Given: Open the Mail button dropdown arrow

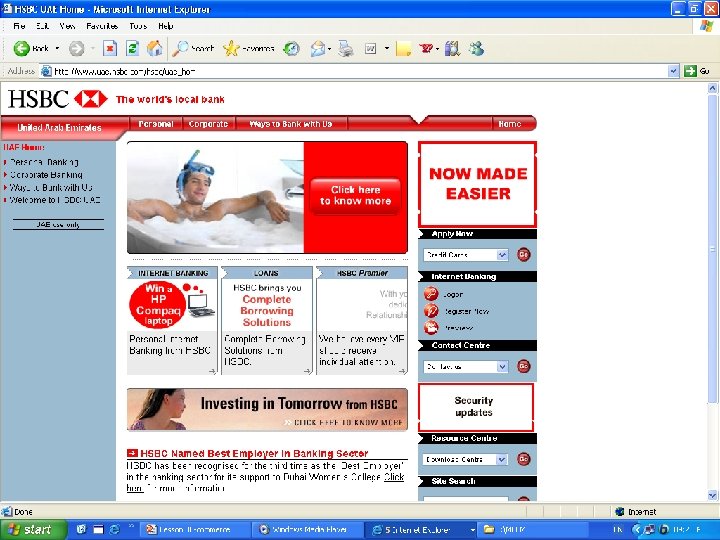Looking at the screenshot, I should (x=330, y=49).
